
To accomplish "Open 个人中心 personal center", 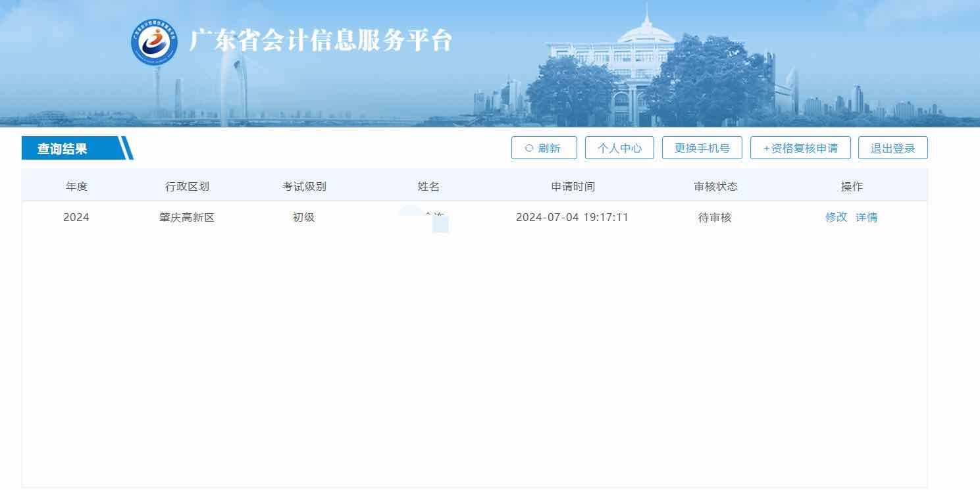I will point(619,148).
